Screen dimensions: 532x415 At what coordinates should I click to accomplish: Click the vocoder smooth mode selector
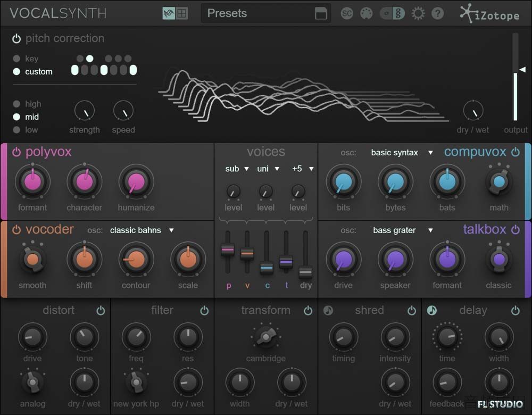(32, 260)
